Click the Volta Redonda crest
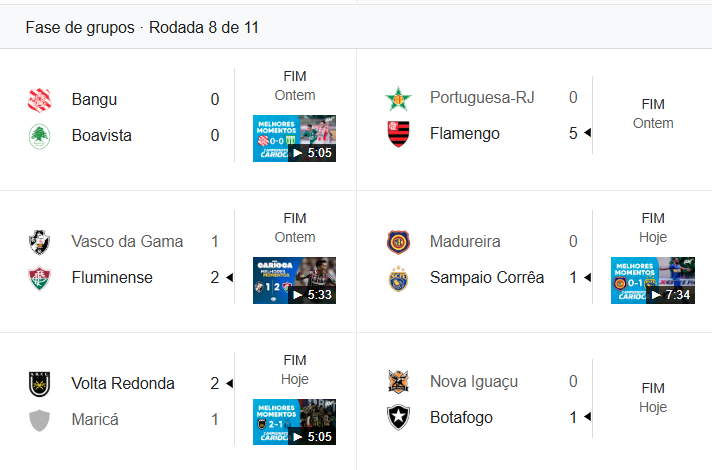 (x=40, y=384)
